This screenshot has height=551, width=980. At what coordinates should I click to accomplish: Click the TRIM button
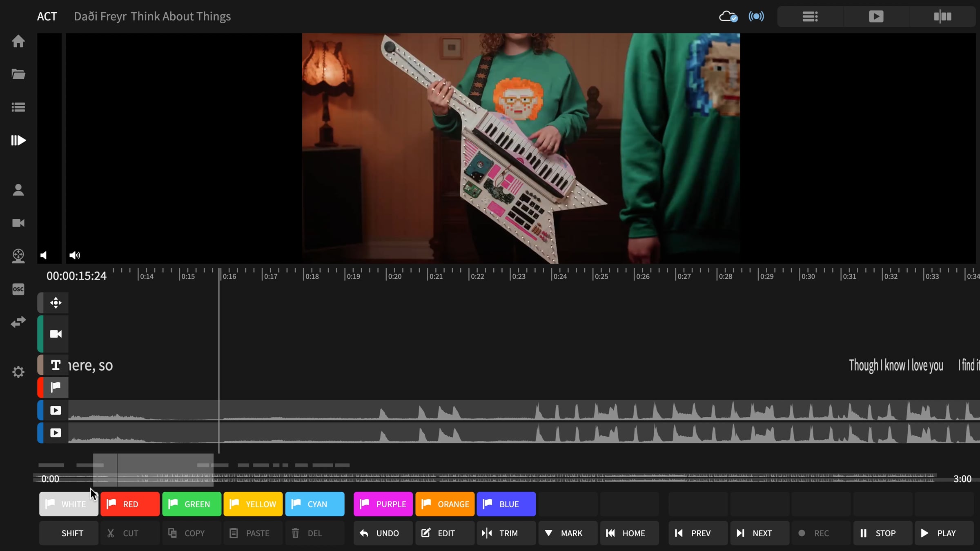click(x=506, y=533)
